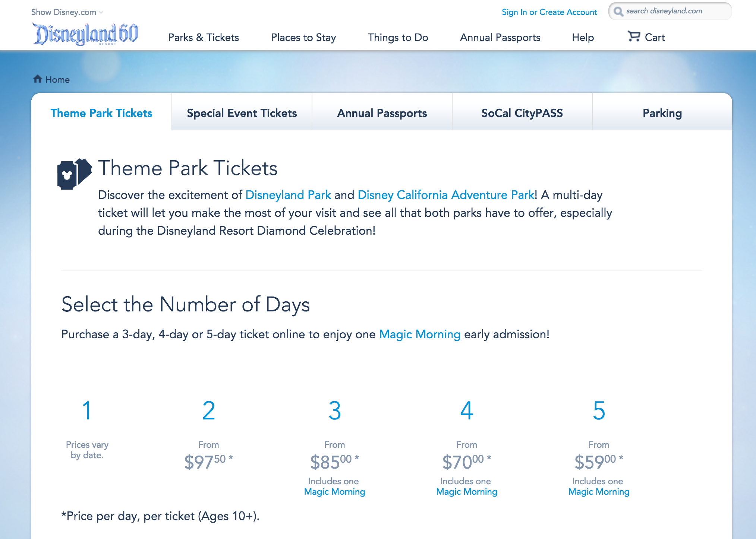Expand the Show Disney.com dropdown

pos(67,12)
